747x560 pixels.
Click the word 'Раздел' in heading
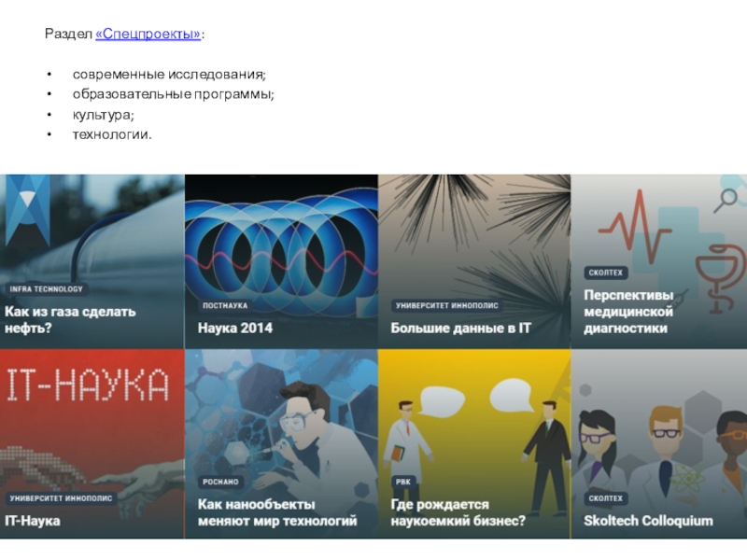[x=68, y=35]
